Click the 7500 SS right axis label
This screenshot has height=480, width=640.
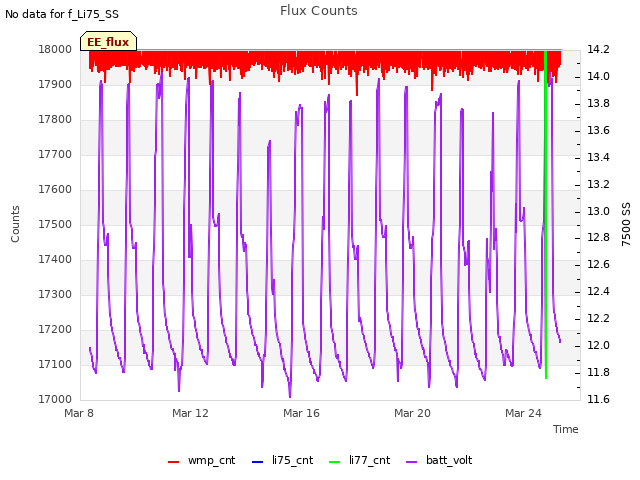click(x=626, y=224)
